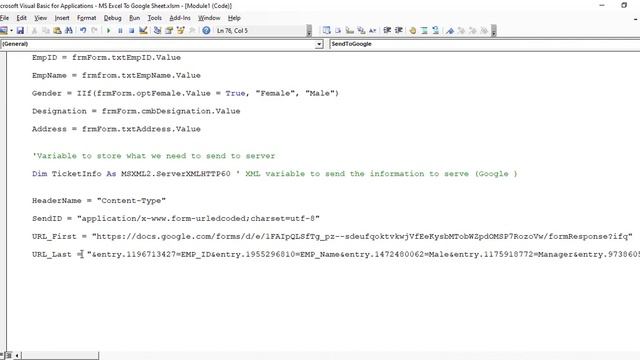Click the horizontal scrollbar left arrow

tap(17, 356)
